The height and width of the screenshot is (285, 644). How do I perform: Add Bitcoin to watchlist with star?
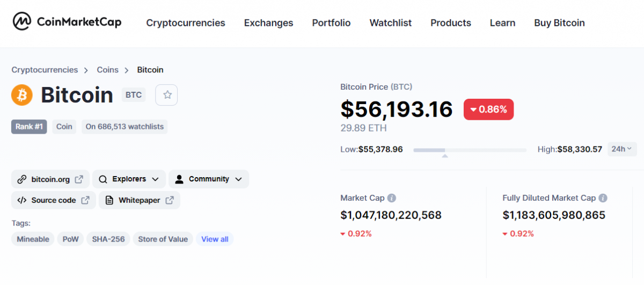pyautogui.click(x=167, y=95)
